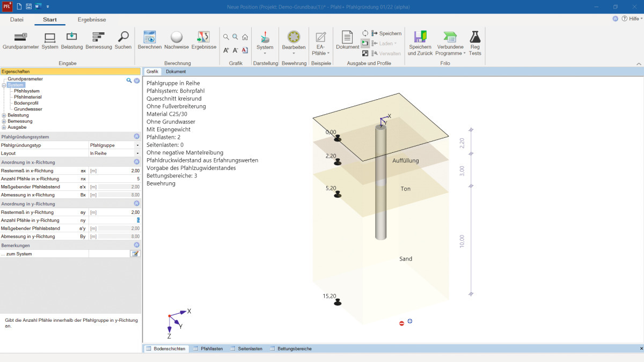Collapse the Pfahlgründungssystem section
Screen dimensions: 644x362
tap(136, 137)
